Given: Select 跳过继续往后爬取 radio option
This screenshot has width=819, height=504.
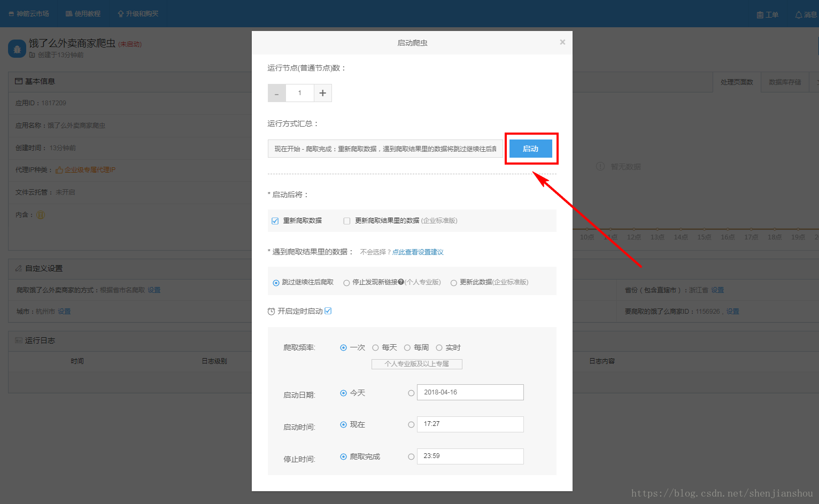Looking at the screenshot, I should click(x=276, y=283).
